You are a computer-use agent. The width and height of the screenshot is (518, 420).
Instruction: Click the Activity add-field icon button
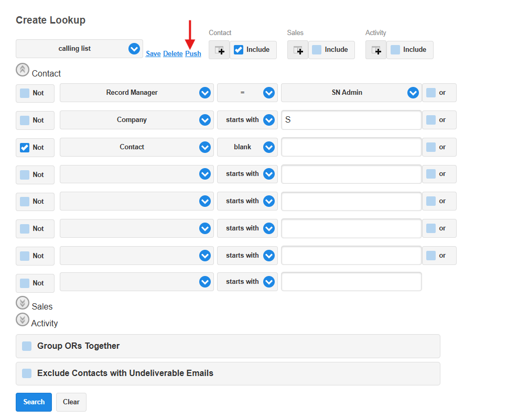point(376,50)
